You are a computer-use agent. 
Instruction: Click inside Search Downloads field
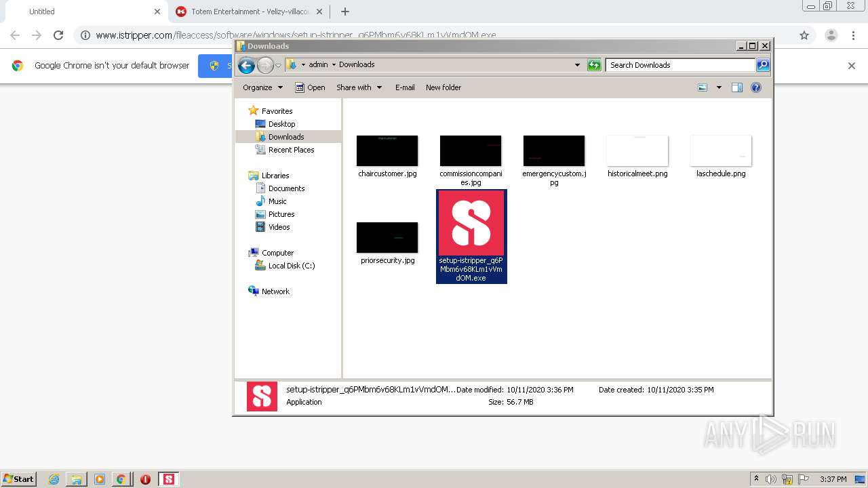point(679,65)
